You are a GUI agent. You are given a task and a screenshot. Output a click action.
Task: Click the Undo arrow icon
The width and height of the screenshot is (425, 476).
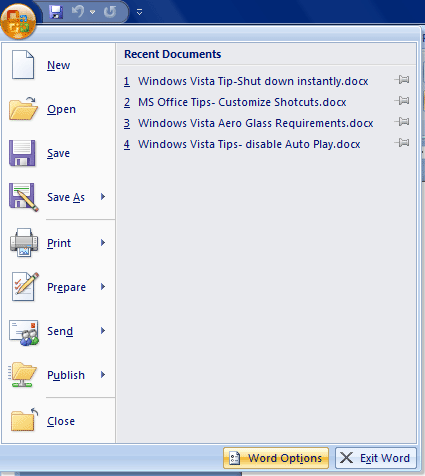[77, 12]
